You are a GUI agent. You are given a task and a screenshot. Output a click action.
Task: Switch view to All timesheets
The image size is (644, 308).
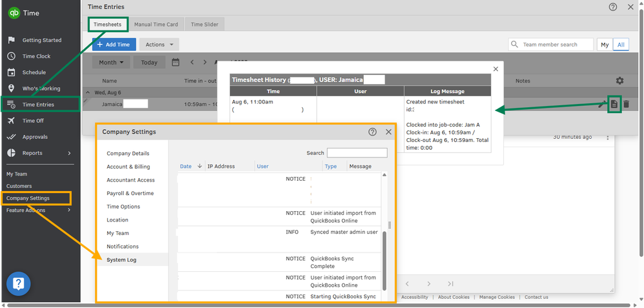[621, 45]
